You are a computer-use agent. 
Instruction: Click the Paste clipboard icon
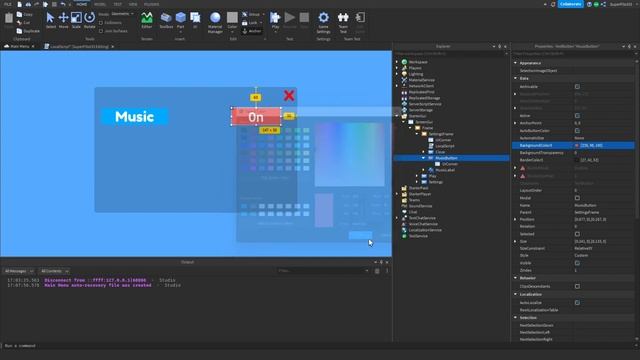pyautogui.click(x=9, y=19)
